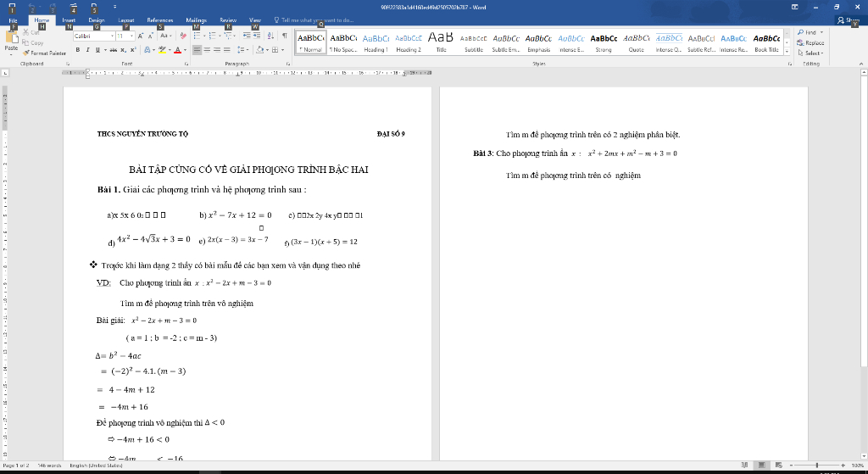Screen dimensions: 868x474
Task: Open the File tab
Action: coord(13,20)
